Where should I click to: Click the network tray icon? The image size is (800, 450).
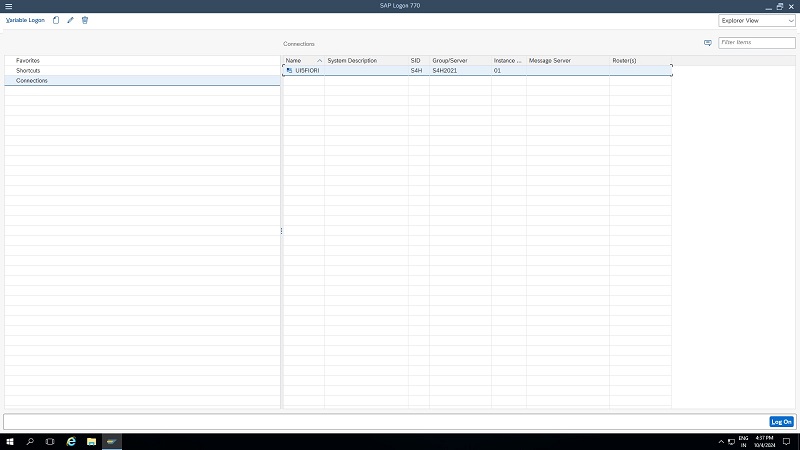coord(731,442)
